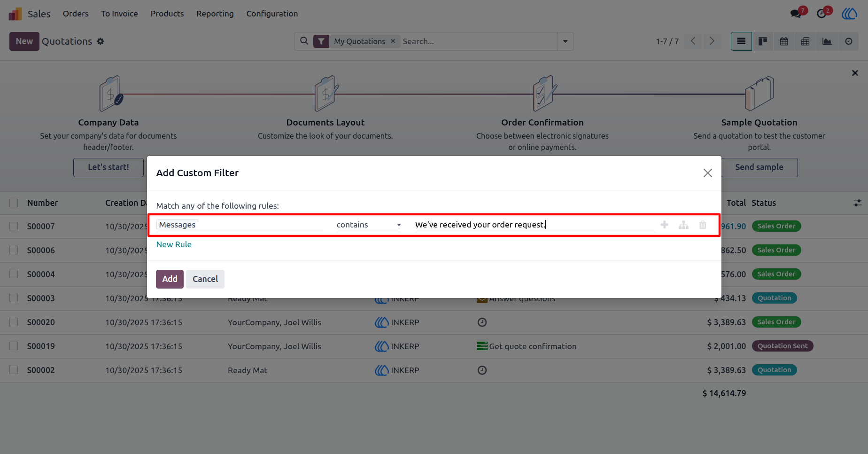The height and width of the screenshot is (454, 868).
Task: Click the Quotations settings gear icon
Action: 101,41
